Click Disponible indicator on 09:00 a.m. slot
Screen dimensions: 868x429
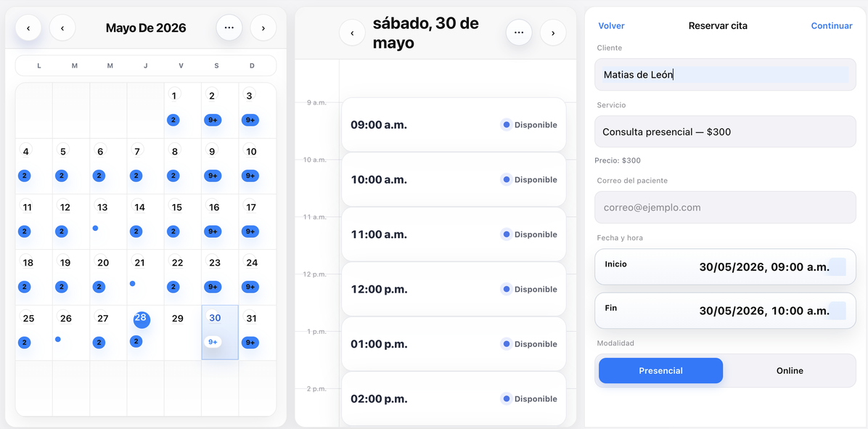click(529, 125)
